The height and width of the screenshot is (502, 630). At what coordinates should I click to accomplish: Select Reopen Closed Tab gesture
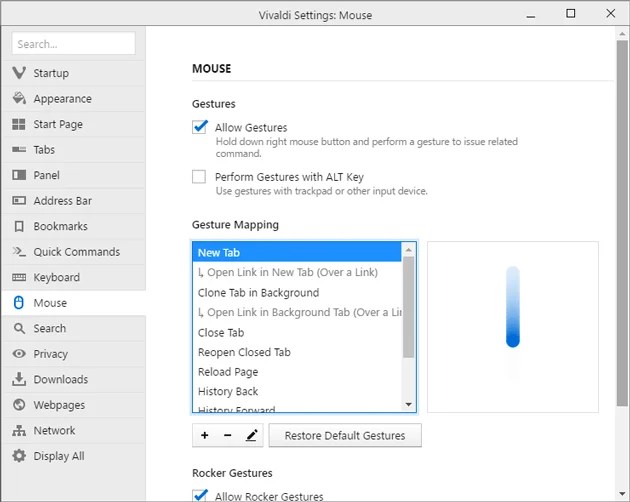click(x=297, y=352)
